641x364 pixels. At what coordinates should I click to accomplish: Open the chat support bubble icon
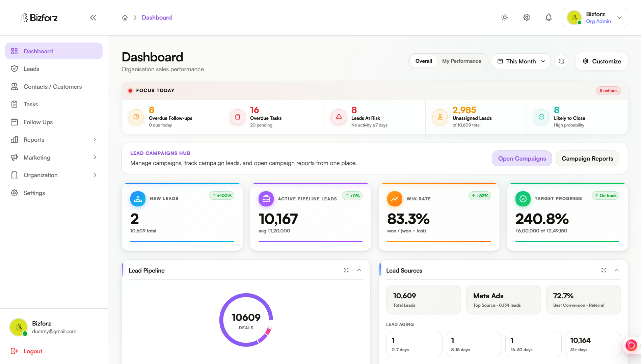(x=631, y=345)
